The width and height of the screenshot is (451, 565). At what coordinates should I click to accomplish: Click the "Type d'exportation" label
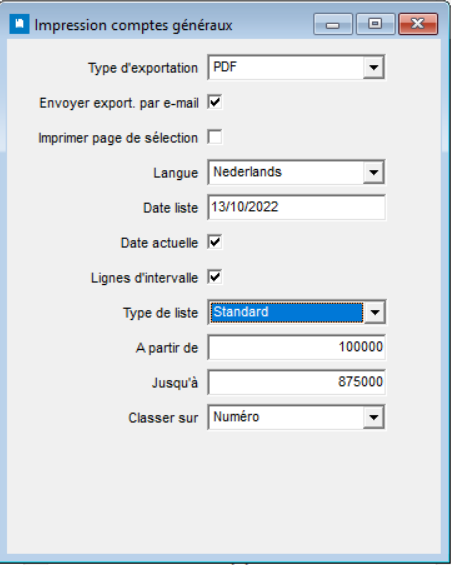(x=143, y=68)
